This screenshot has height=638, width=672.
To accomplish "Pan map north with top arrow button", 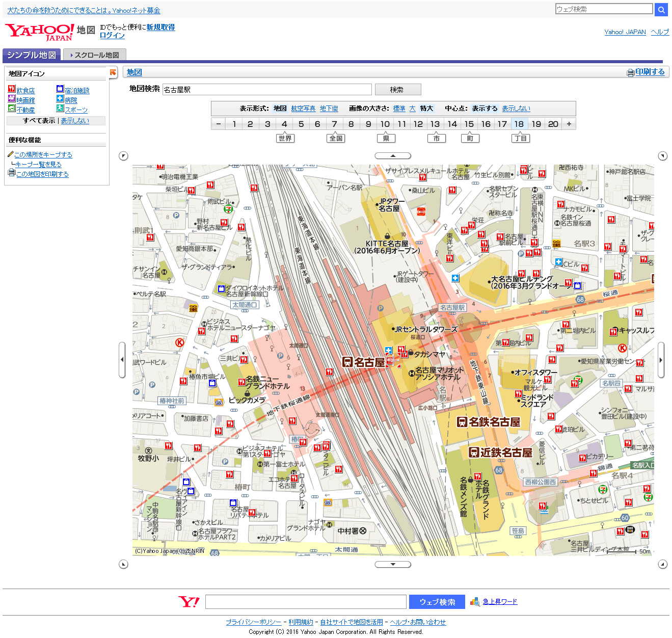I will [393, 156].
